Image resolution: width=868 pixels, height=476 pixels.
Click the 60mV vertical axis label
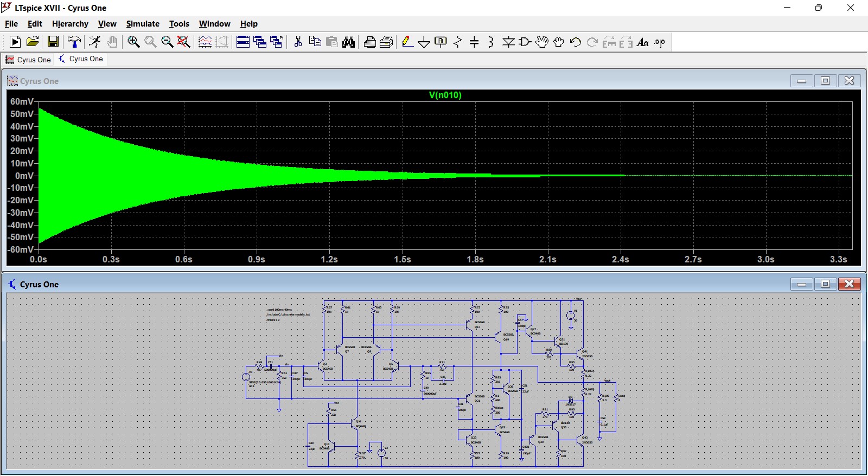point(22,101)
